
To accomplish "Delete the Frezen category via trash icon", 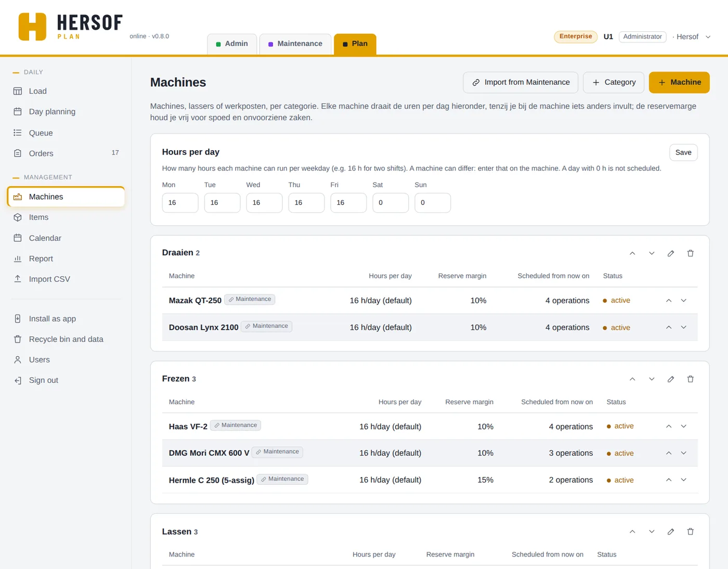I will point(690,379).
